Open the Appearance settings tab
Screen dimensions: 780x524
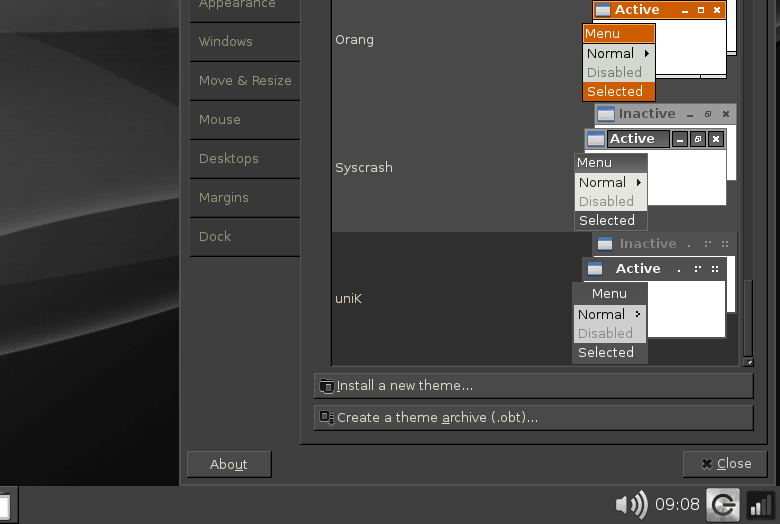click(245, 9)
